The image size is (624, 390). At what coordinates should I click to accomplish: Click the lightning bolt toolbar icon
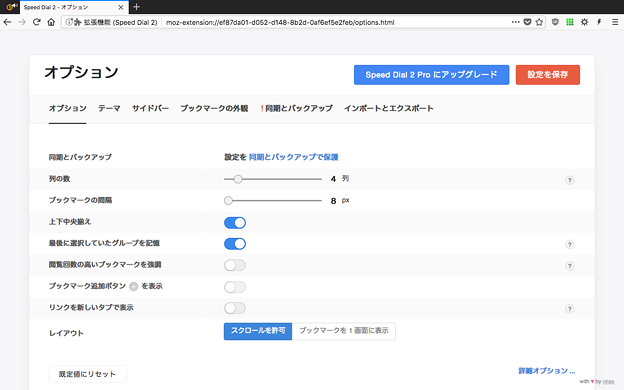(x=599, y=22)
